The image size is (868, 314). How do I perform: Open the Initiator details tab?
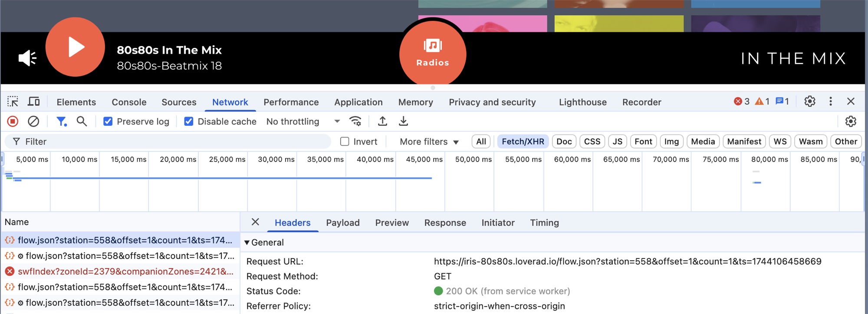tap(498, 222)
